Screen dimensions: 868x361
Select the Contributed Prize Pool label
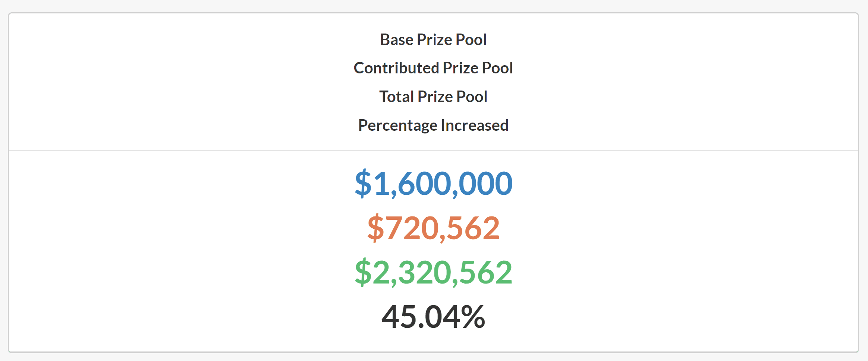coord(433,68)
